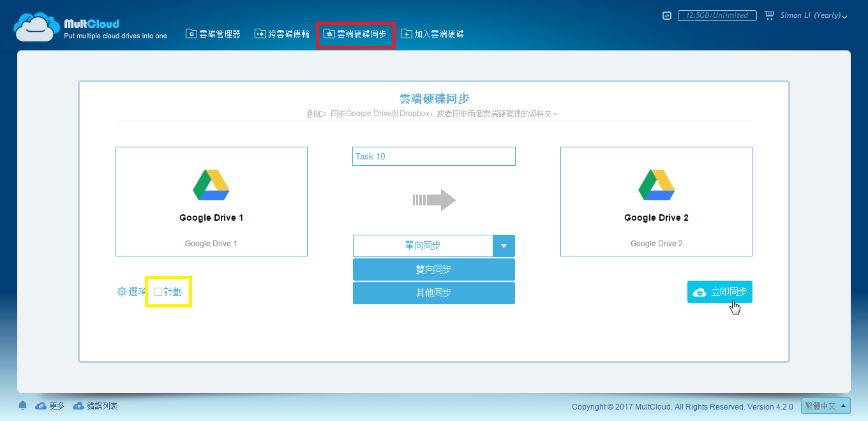Click the bold Google Drive 1 label
This screenshot has width=868, height=421.
211,218
